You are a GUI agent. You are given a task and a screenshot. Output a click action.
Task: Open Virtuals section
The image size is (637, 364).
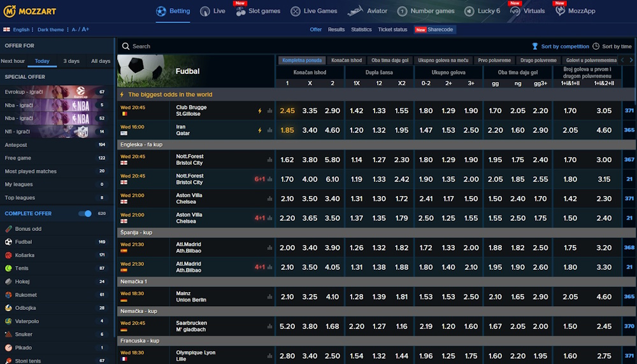527,11
